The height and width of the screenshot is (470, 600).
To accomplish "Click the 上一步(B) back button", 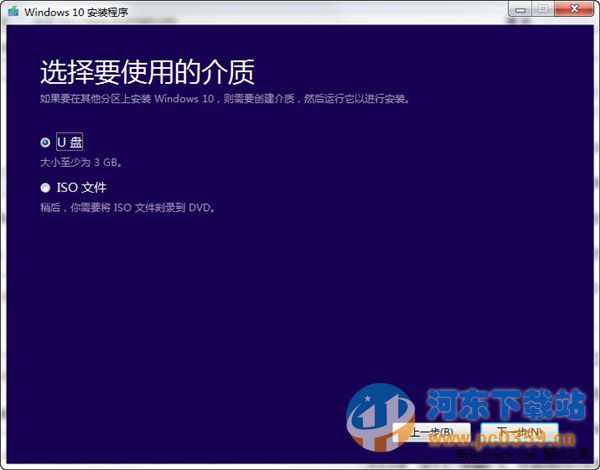I will coord(432,432).
